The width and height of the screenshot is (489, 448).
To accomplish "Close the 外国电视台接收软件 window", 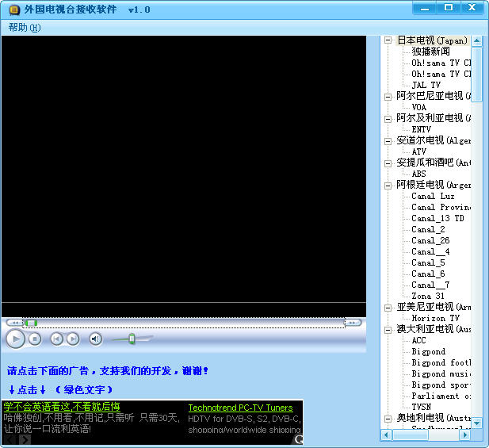I will tap(472, 8).
